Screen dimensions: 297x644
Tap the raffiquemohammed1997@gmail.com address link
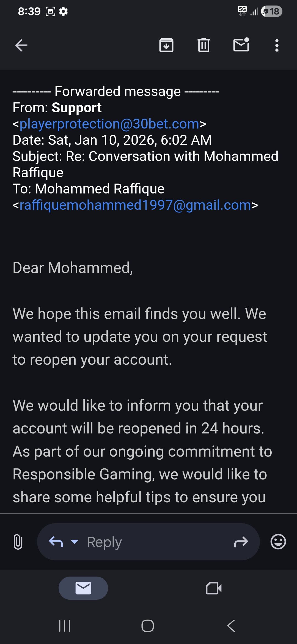135,205
